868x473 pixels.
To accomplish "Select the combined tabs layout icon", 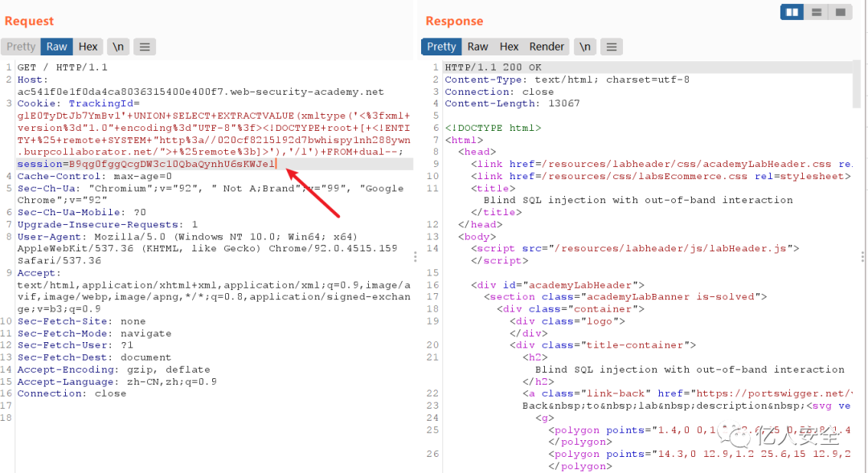I will 841,12.
